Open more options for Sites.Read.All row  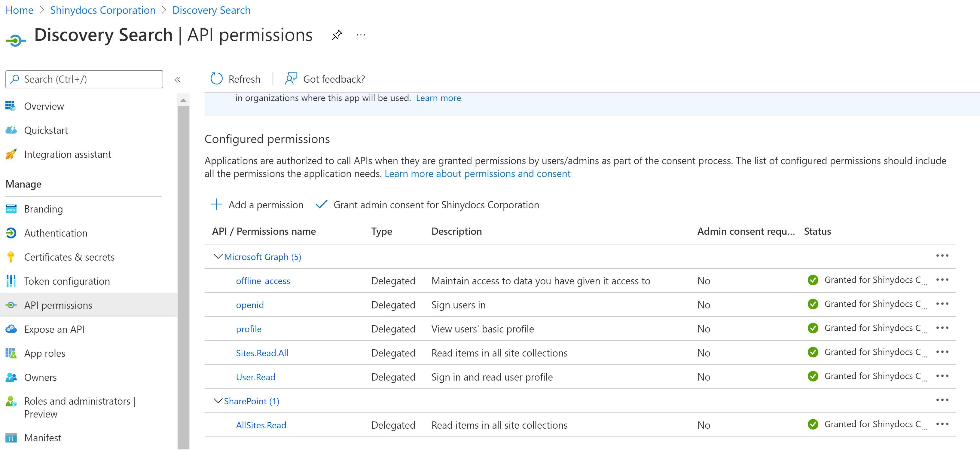[942, 352]
